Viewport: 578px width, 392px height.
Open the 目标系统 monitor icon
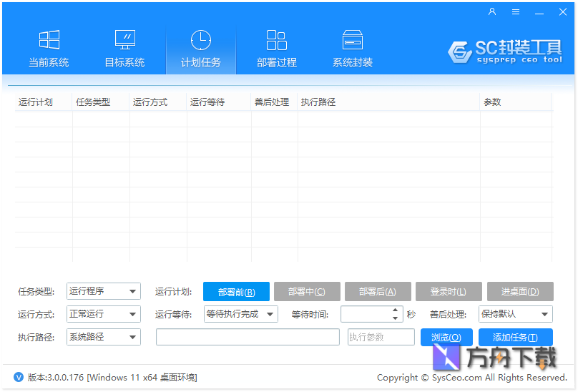125,40
